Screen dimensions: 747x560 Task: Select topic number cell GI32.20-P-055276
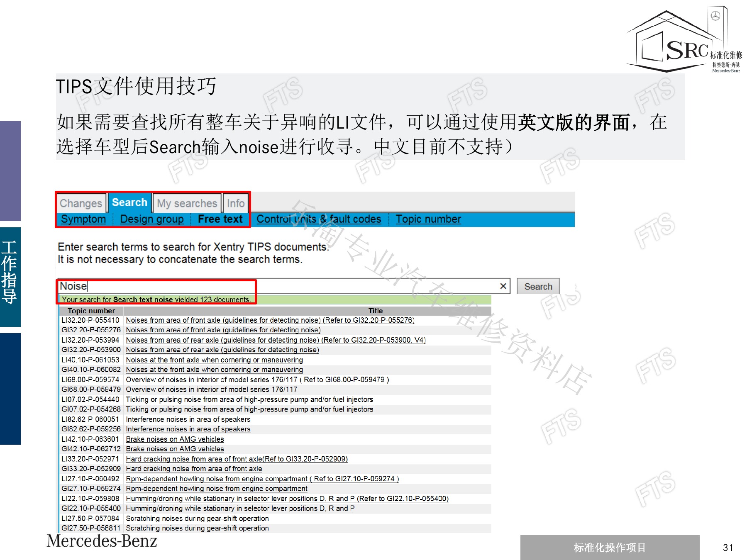coord(91,330)
